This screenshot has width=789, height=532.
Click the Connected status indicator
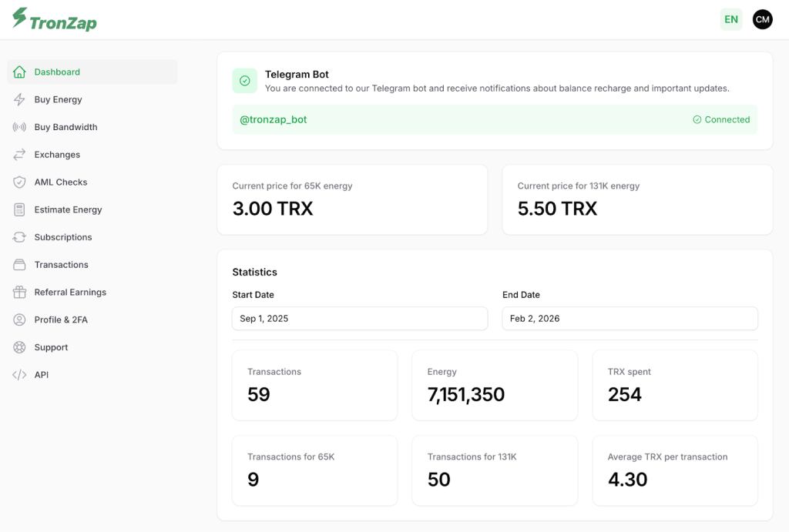tap(721, 119)
